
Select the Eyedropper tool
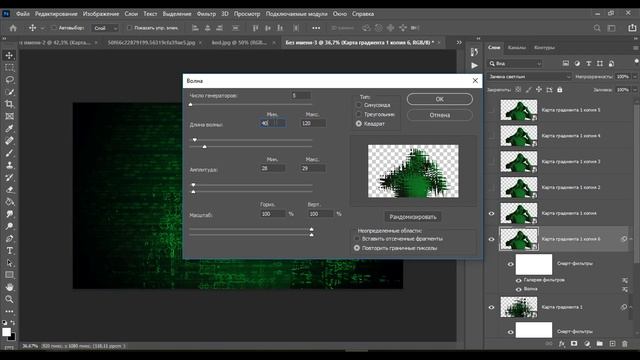coord(9,129)
